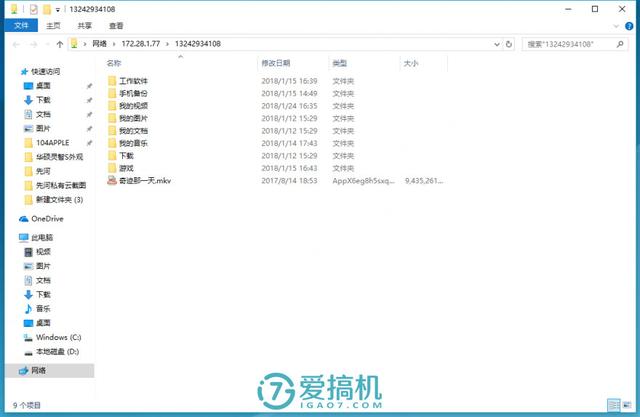Select the 我的音乐 folder icon
Image resolution: width=640 pixels, height=417 pixels.
click(112, 143)
